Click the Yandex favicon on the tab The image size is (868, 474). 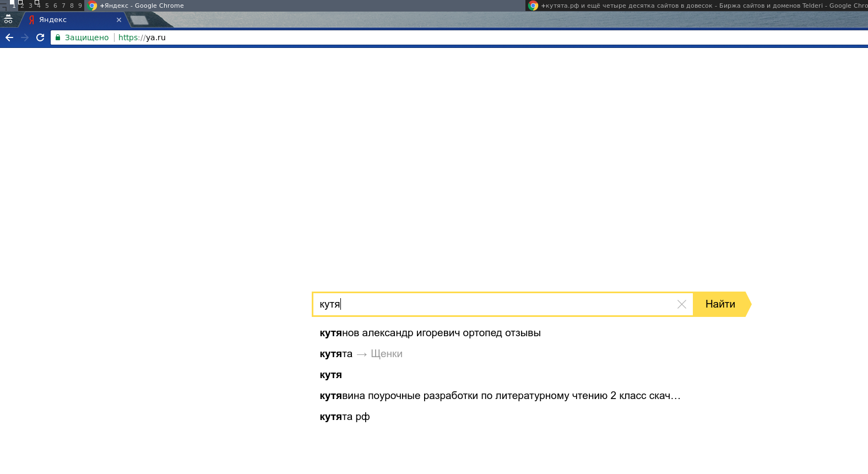click(32, 20)
